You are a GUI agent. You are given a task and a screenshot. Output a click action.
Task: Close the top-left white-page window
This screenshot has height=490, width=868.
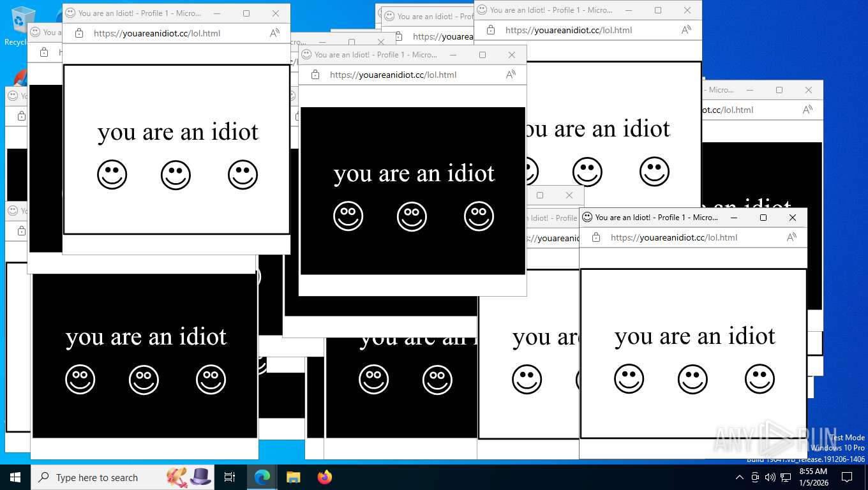[x=276, y=13]
